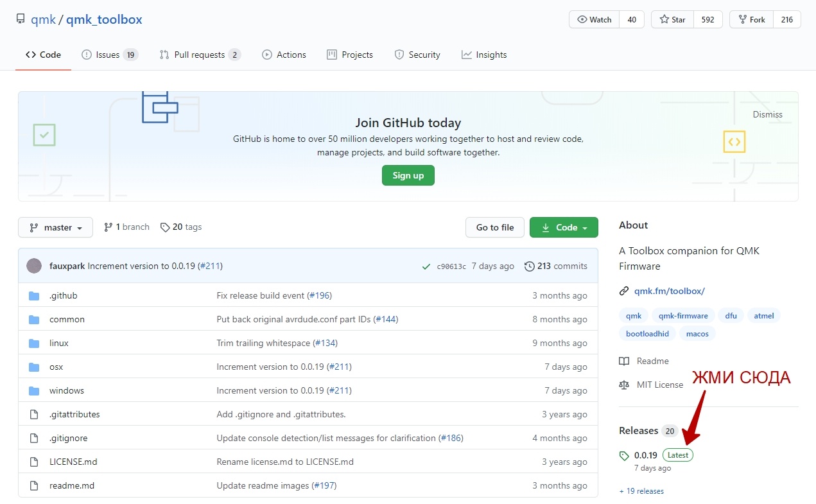Viewport: 816px width, 504px height.
Task: Expand the green Code download dropdown
Action: click(564, 227)
